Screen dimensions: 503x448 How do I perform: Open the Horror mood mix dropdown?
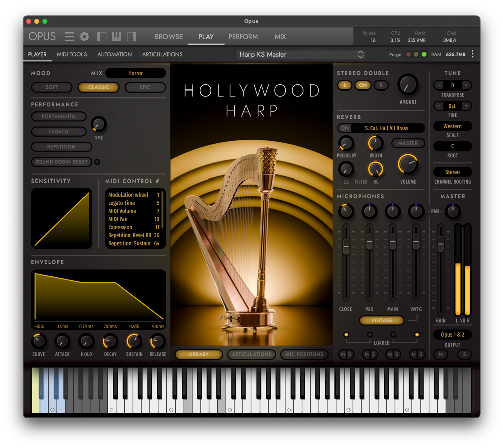point(136,73)
